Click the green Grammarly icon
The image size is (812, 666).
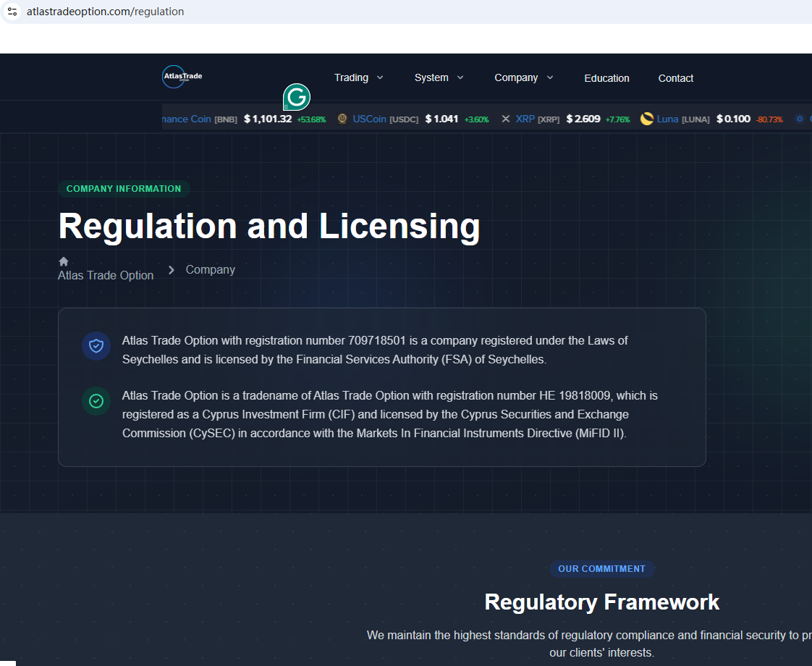pos(296,96)
